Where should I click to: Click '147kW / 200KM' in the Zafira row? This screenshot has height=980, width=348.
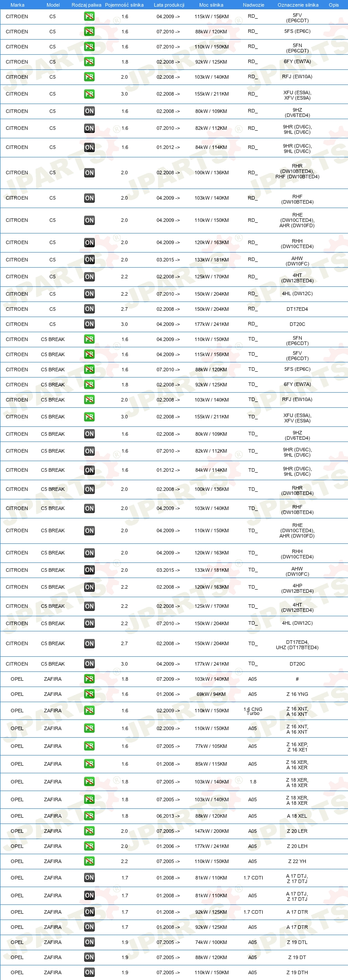[x=211, y=831]
